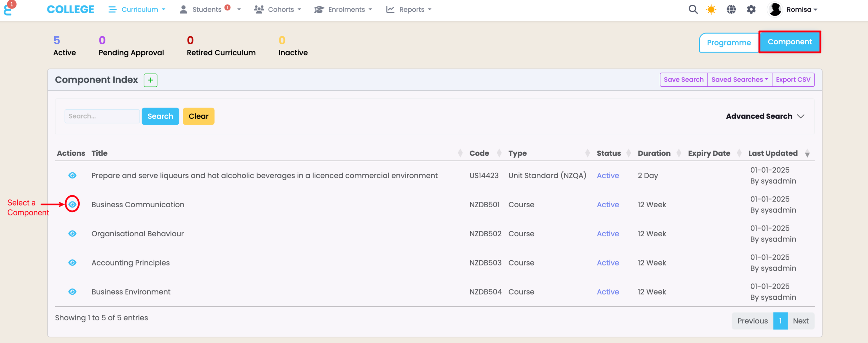Open the Saved Searches dropdown

[x=739, y=80]
